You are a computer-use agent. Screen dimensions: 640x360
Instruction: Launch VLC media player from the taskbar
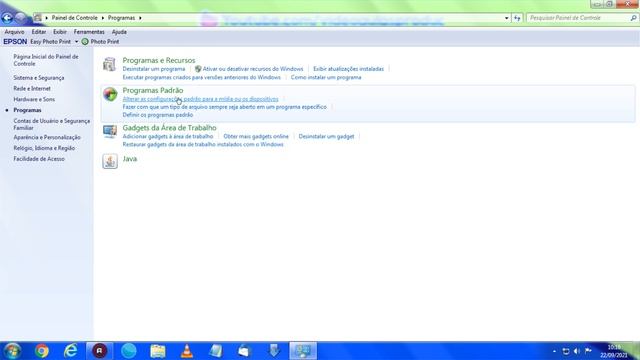pyautogui.click(x=187, y=351)
